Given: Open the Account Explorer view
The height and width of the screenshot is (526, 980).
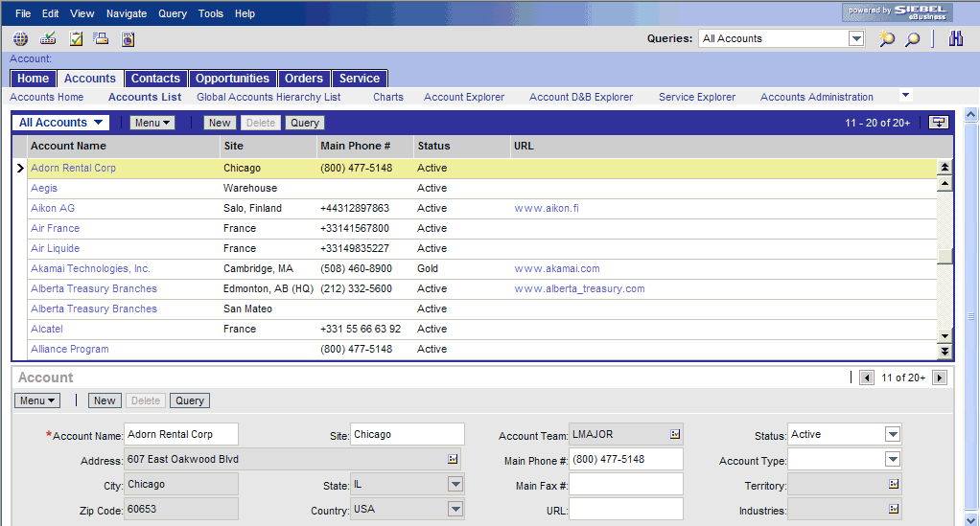Looking at the screenshot, I should coord(464,97).
